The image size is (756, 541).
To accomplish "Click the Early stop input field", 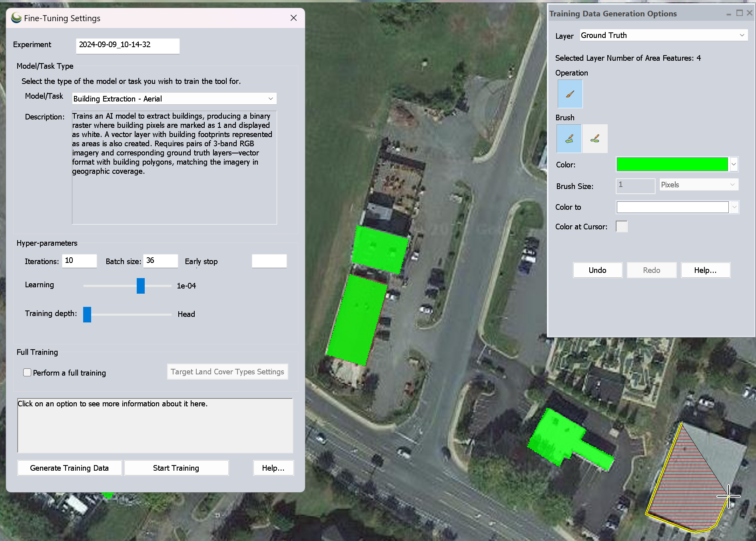I will (269, 261).
